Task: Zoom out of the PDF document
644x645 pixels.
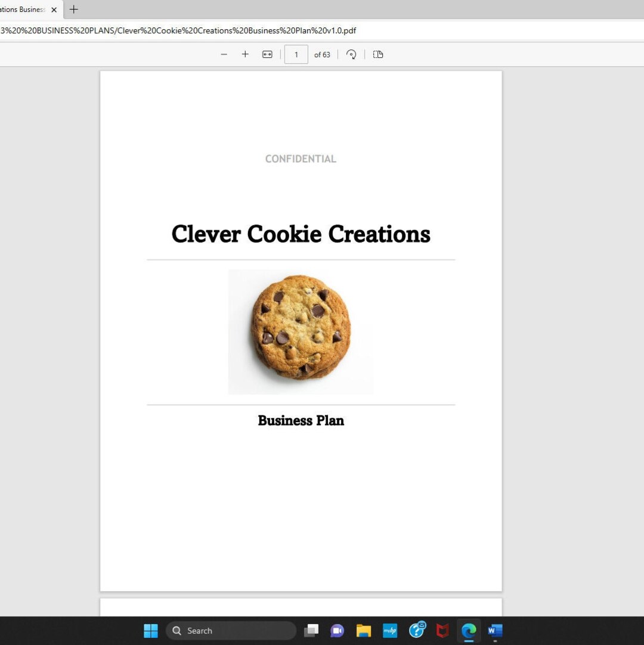Action: tap(224, 54)
